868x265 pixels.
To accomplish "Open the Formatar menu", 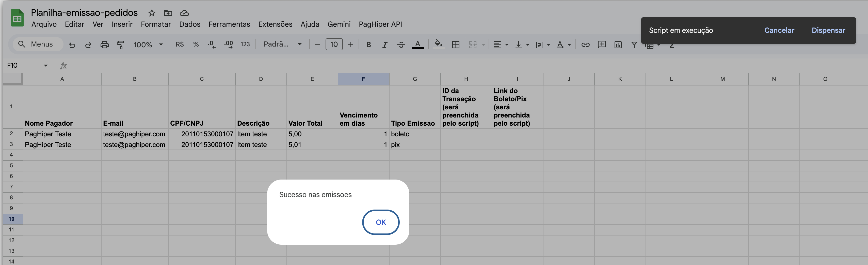I will pos(156,24).
